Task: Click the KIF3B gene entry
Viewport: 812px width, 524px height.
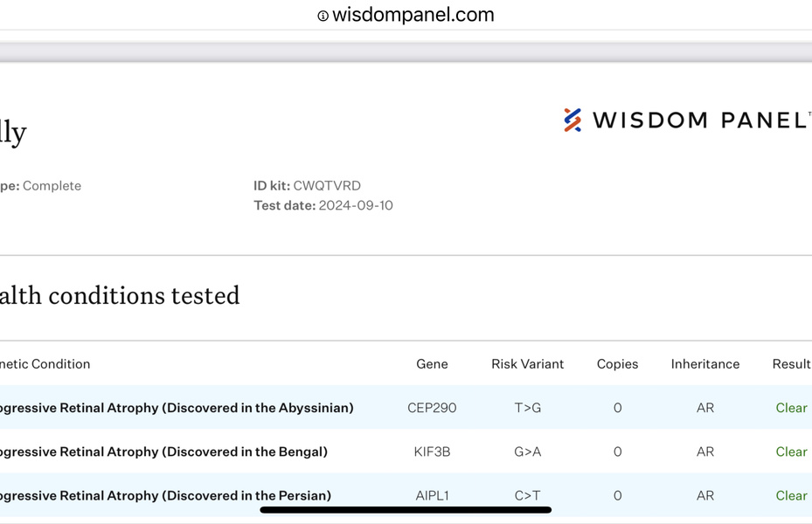Action: (x=432, y=452)
